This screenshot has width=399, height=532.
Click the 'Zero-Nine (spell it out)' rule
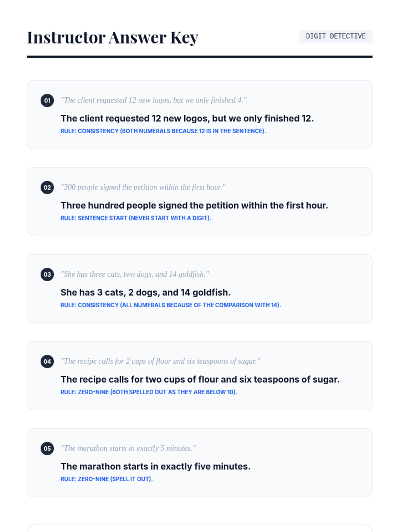pyautogui.click(x=106, y=479)
